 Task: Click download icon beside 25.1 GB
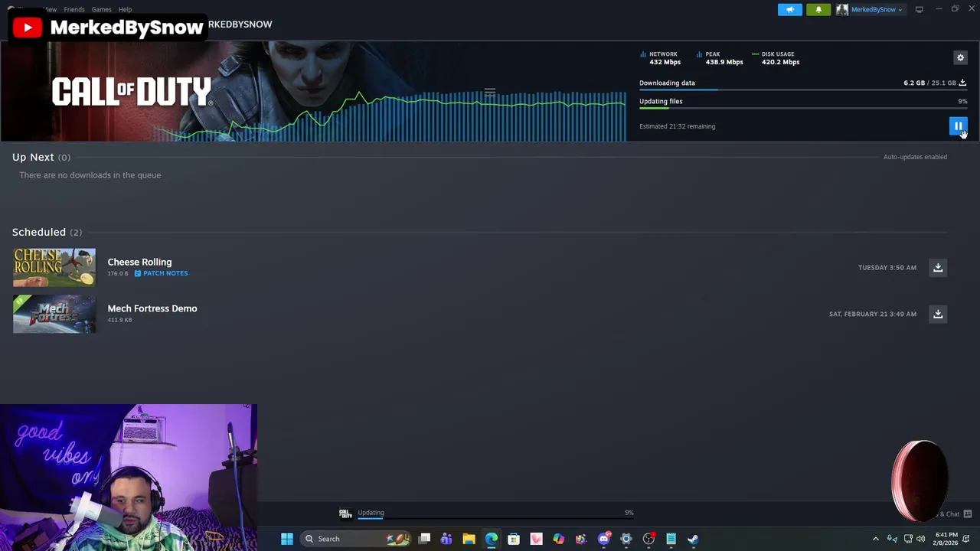pos(962,83)
